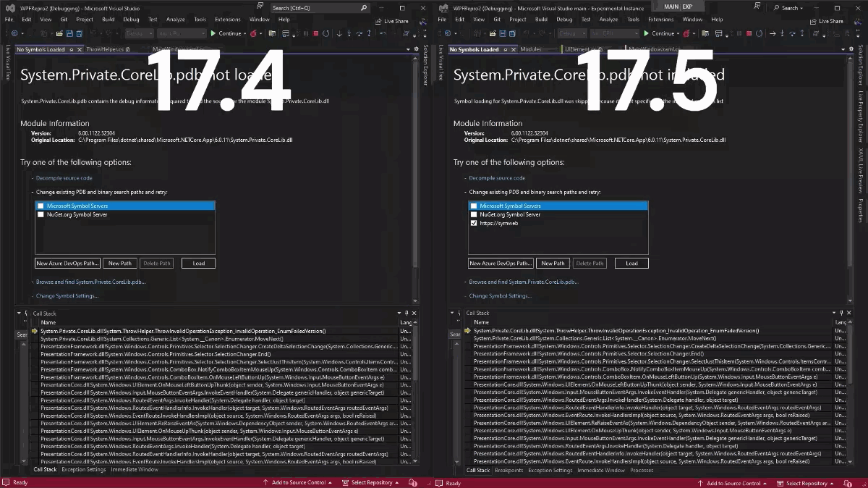Open Processes tab in right window
This screenshot has width=868, height=488.
(642, 470)
